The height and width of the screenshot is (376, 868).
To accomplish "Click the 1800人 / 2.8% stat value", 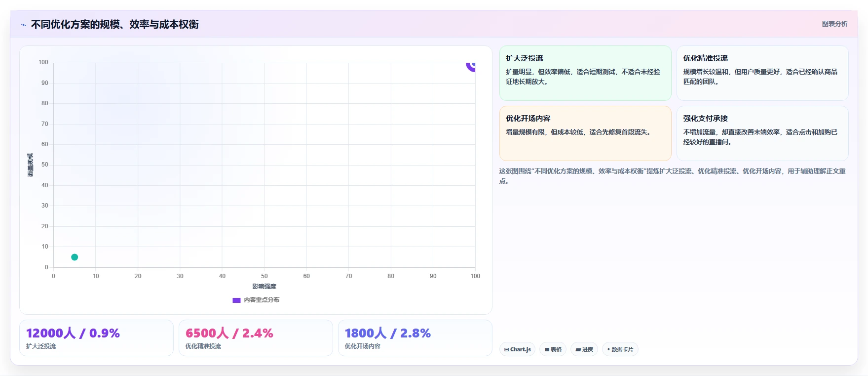I will click(388, 333).
